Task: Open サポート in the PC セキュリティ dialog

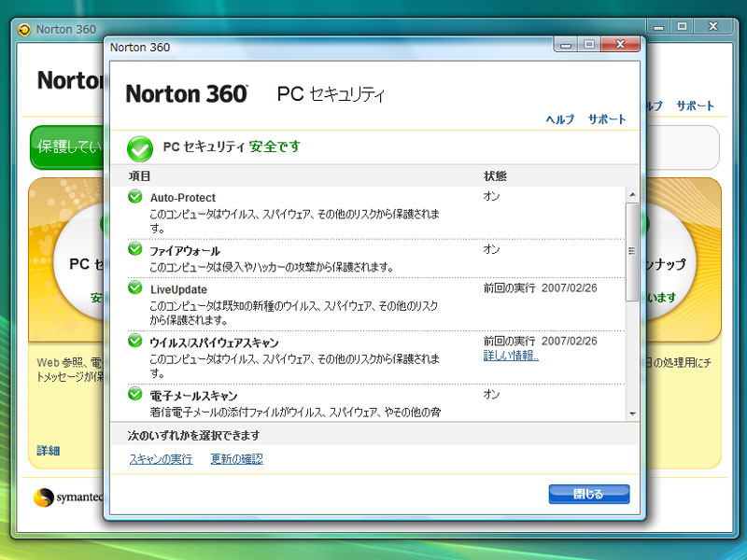Action: (x=606, y=119)
